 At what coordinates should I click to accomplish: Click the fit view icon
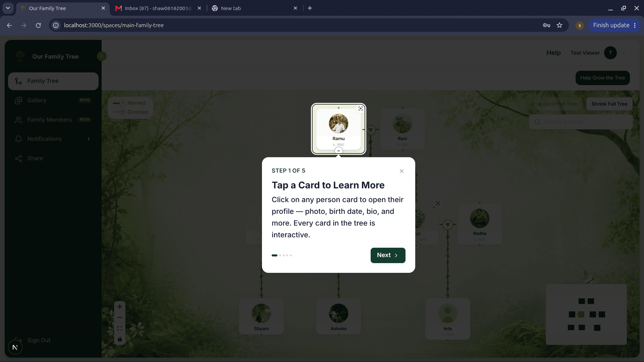coord(120,328)
